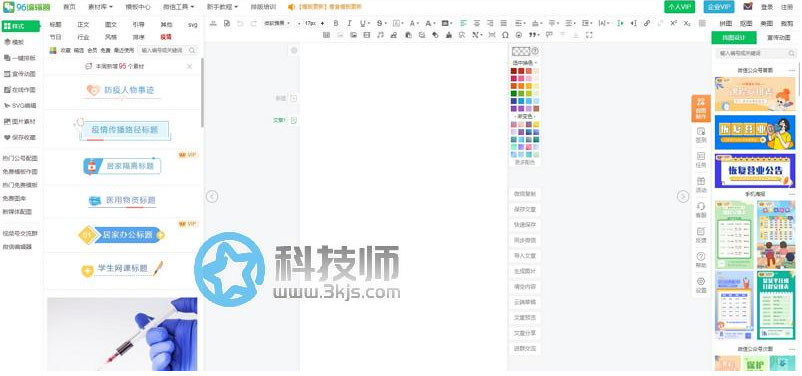The width and height of the screenshot is (802, 376).
Task: Insert music with the note icon
Action: click(380, 35)
